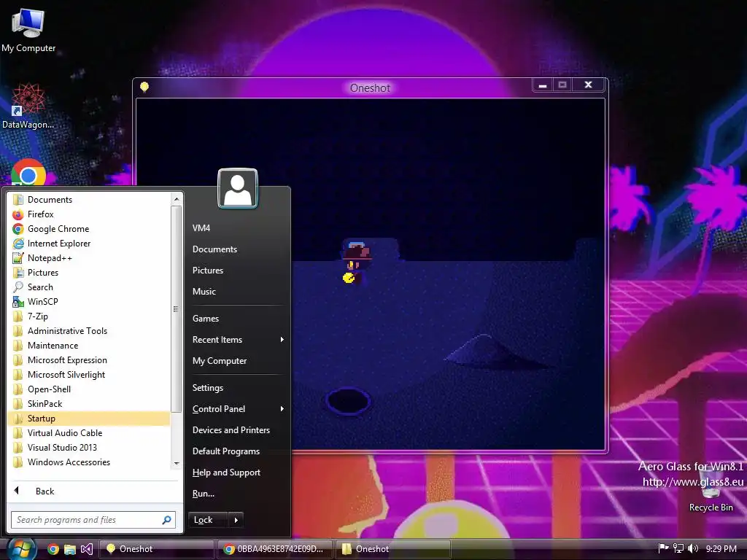The width and height of the screenshot is (747, 560).
Task: Switch to Oneshot game taskbar button
Action: [156, 549]
